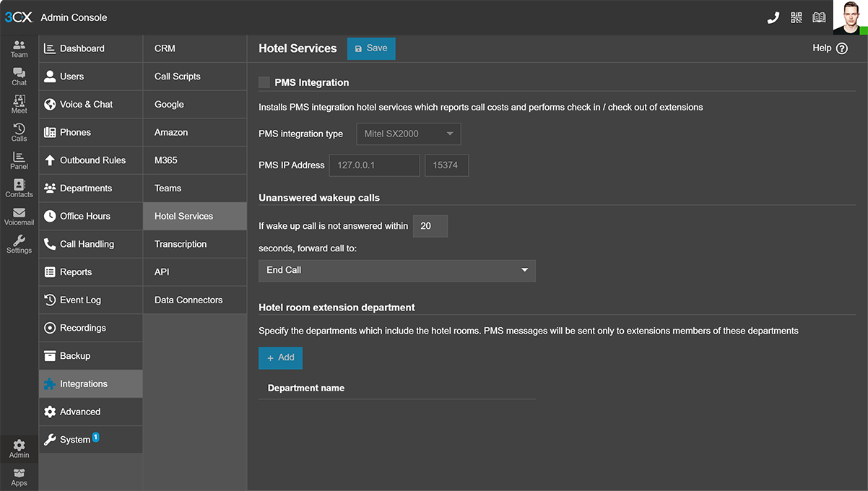Image resolution: width=868 pixels, height=491 pixels.
Task: Enable the PMS Integration checkbox
Action: coord(264,82)
